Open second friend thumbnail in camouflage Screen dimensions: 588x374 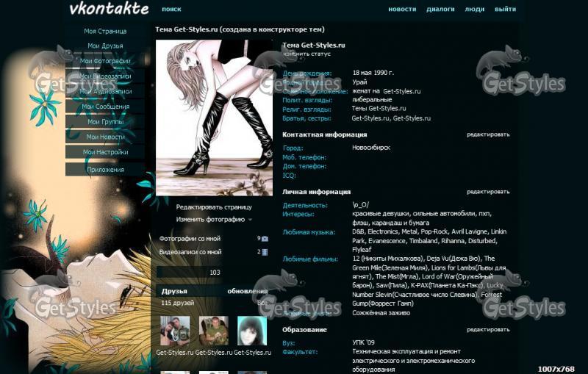click(x=214, y=331)
